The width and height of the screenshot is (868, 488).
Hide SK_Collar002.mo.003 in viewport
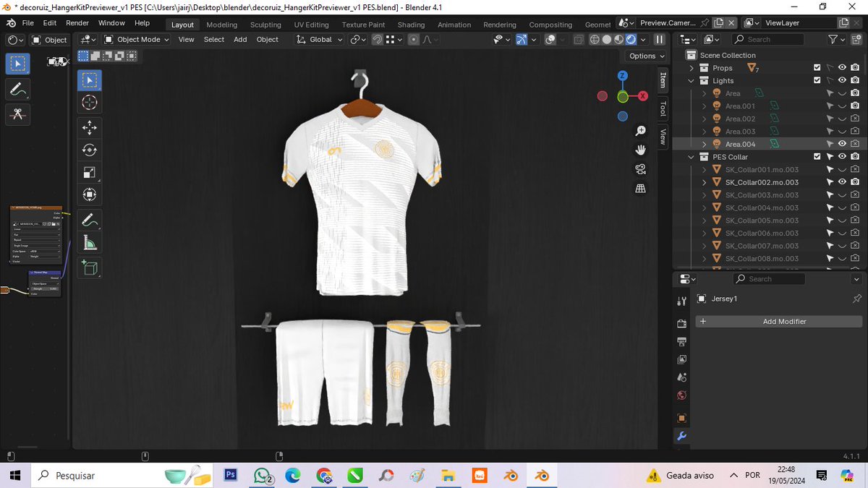click(842, 182)
